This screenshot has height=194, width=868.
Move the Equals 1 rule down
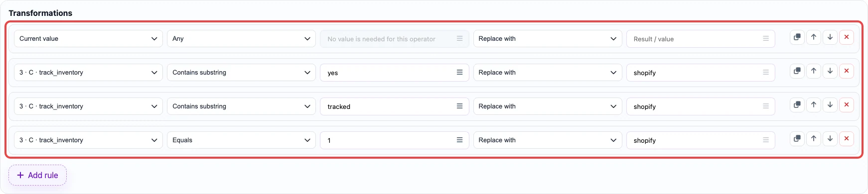[x=830, y=139]
